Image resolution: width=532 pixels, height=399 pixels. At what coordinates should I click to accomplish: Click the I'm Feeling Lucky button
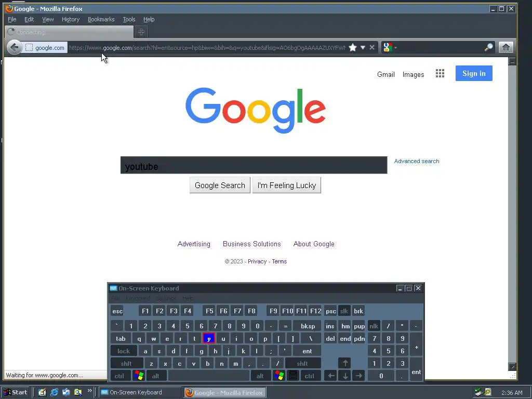tap(287, 185)
